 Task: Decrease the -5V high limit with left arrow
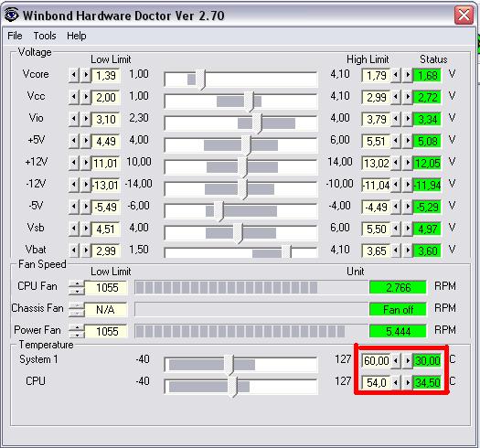[396, 207]
